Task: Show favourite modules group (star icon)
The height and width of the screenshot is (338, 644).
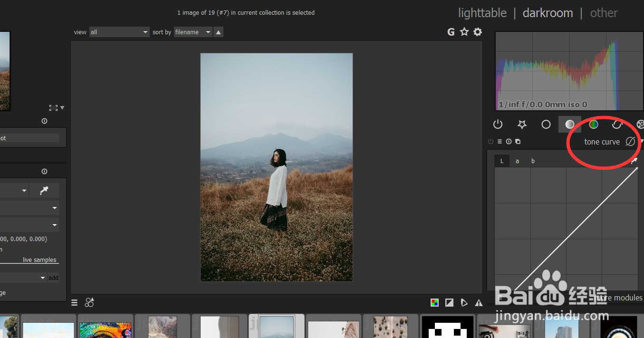Action: 522,125
